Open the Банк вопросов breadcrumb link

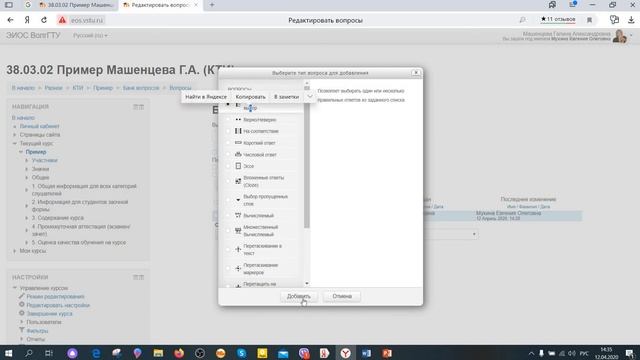(x=141, y=88)
